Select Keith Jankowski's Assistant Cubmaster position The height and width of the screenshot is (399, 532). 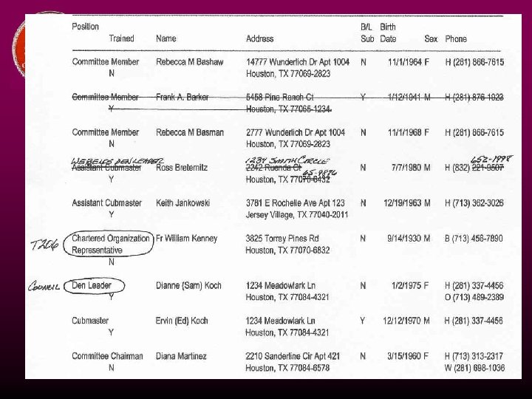(106, 203)
